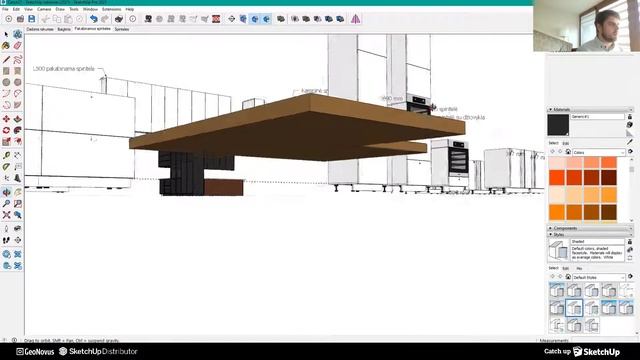Click the Redo arrow in toolbar
The height and width of the screenshot is (360, 640).
coord(105,19)
